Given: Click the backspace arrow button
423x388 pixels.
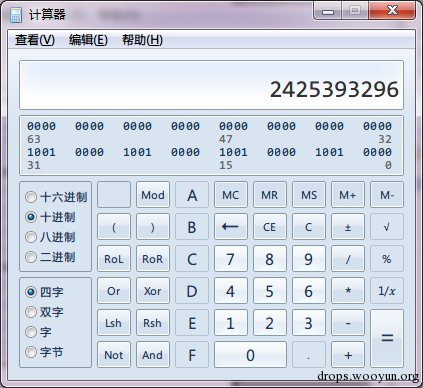Looking at the screenshot, I should (231, 227).
